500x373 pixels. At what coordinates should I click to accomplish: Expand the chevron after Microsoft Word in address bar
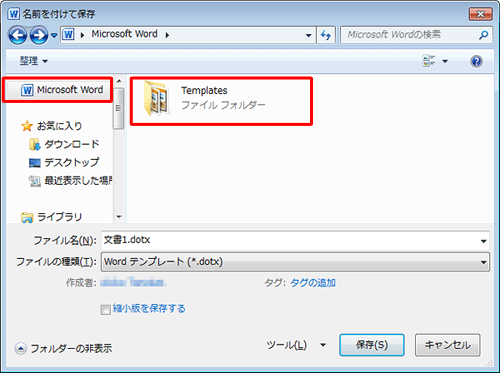(x=167, y=35)
